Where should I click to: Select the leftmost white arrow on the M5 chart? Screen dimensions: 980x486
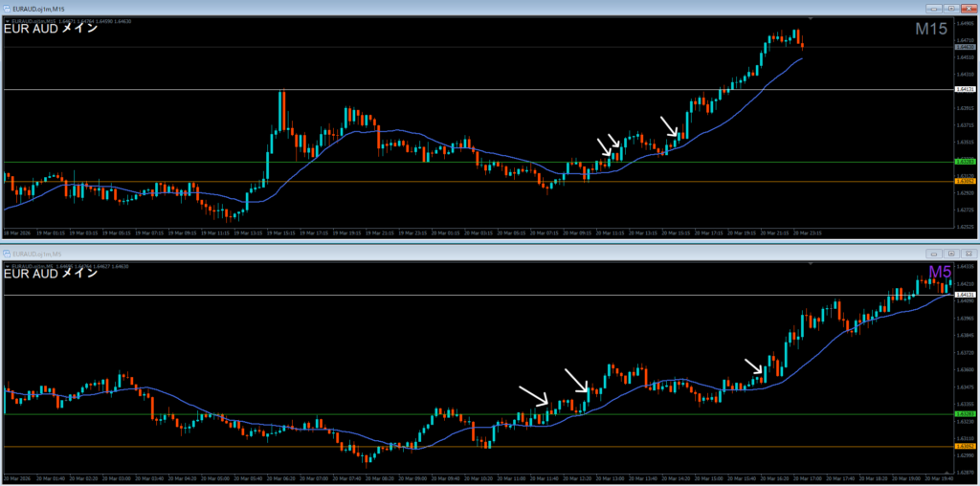point(533,395)
